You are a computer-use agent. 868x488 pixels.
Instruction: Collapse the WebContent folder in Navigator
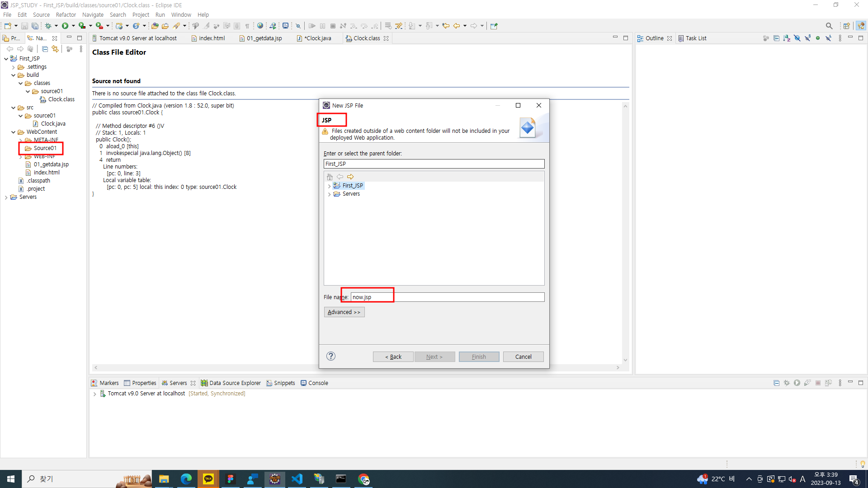[x=13, y=132]
